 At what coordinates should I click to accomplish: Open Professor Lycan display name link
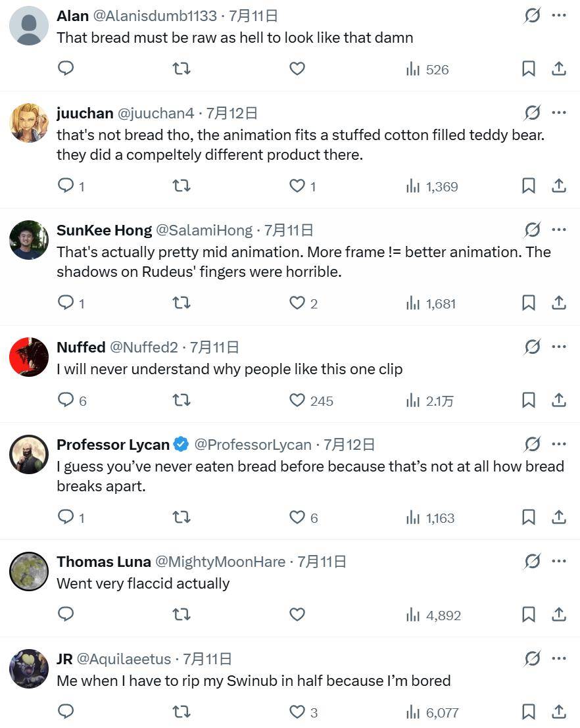pos(113,445)
